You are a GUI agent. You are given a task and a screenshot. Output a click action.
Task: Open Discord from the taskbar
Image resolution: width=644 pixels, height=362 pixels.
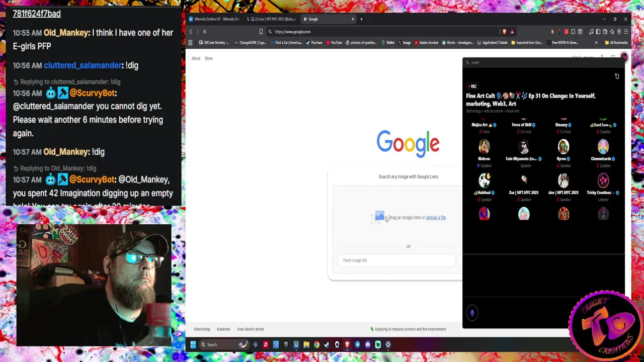pos(368,344)
